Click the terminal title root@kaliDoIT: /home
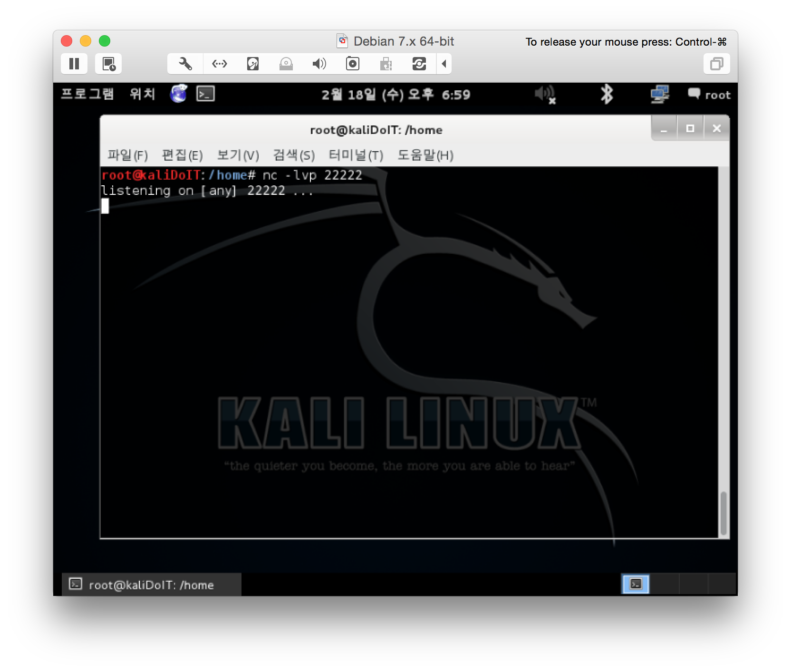 (x=376, y=130)
